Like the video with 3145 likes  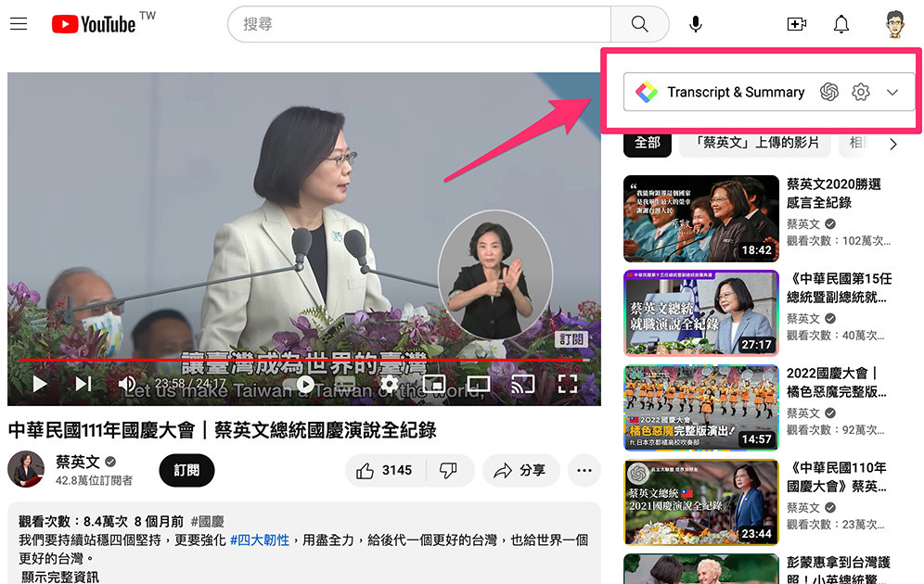384,470
